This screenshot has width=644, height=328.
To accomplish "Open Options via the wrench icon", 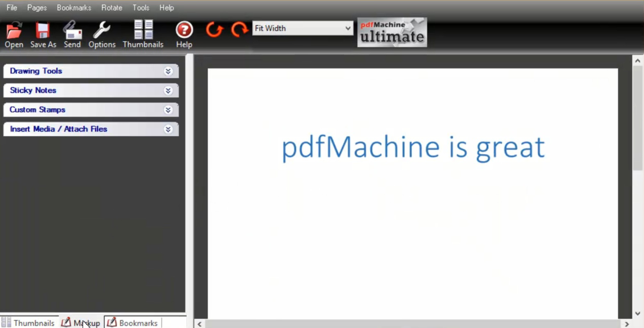I will point(101,30).
